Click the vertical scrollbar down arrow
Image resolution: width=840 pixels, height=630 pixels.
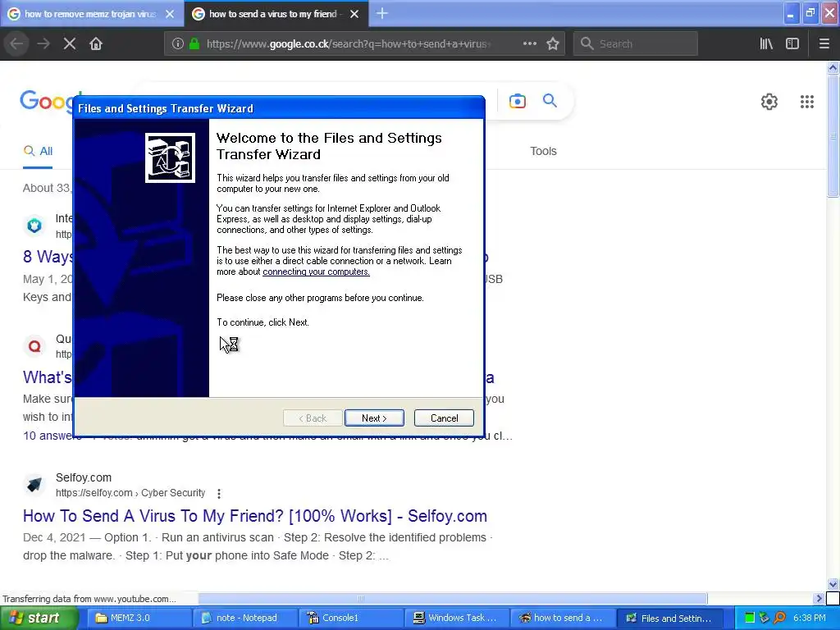click(x=833, y=584)
